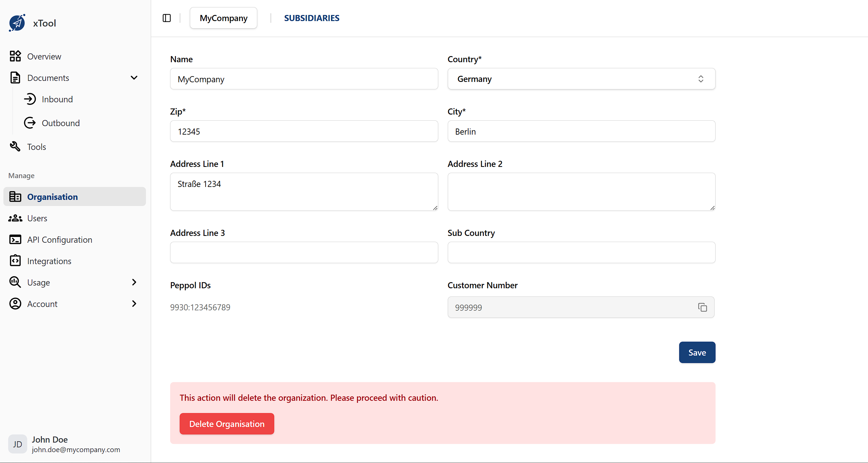Click the Documents file icon in the sidebar
This screenshot has height=463, width=868.
(x=15, y=78)
